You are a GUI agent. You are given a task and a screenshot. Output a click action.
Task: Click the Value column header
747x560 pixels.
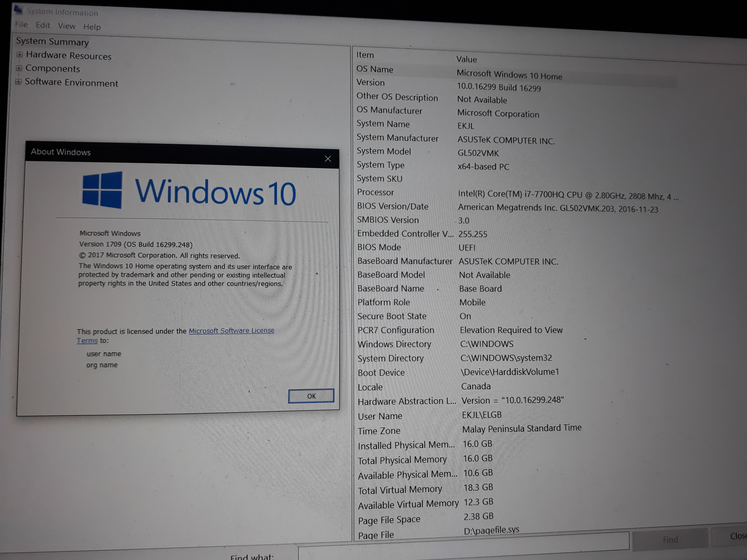point(466,59)
